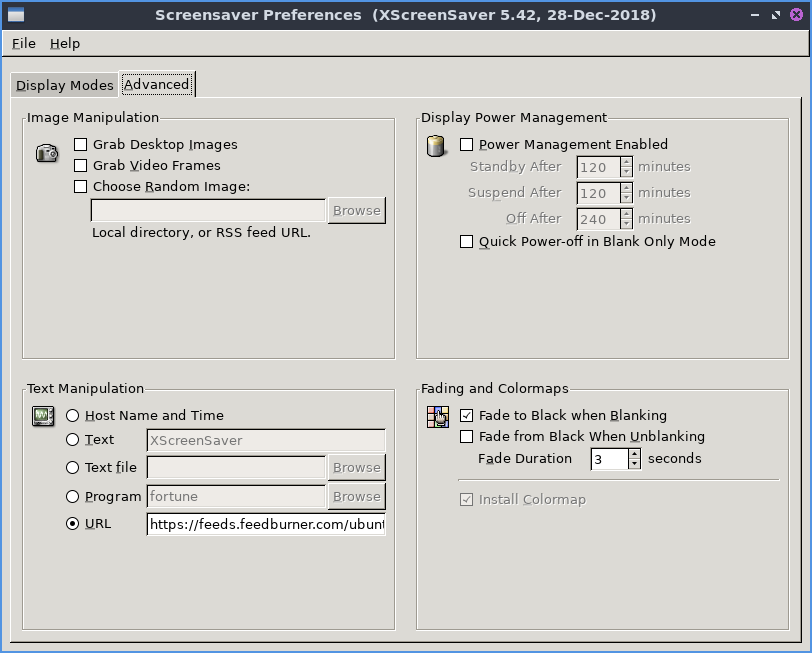Screen dimensions: 812x653
Task: Toggle Grab Video Frames option
Action: click(81, 166)
